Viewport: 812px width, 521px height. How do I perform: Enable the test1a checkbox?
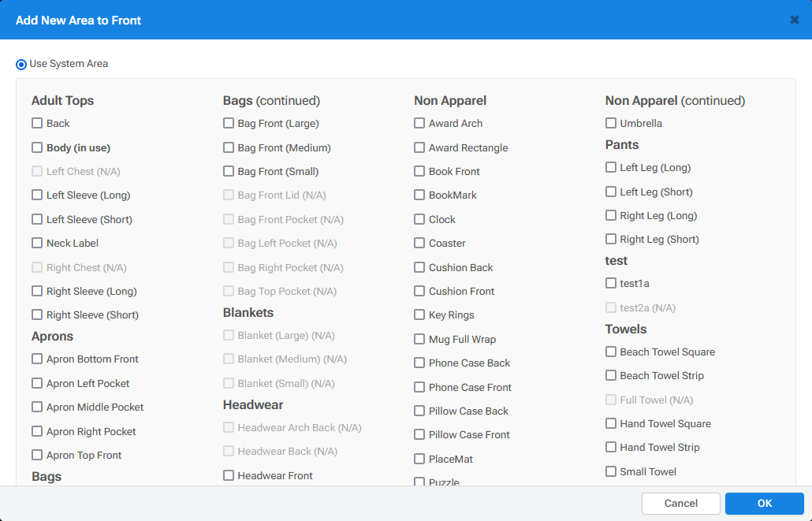point(611,283)
